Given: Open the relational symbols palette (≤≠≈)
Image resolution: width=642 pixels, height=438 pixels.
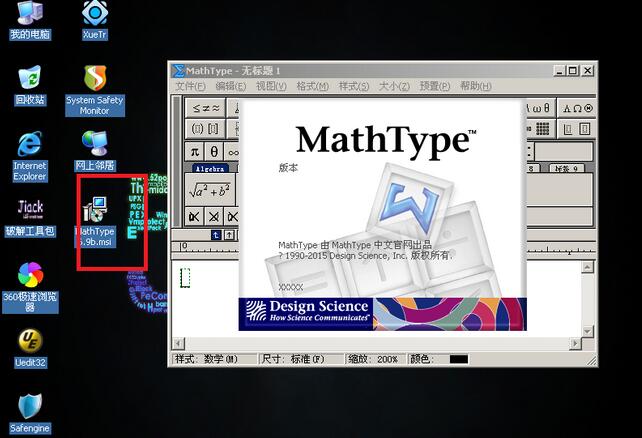Looking at the screenshot, I should point(206,108).
